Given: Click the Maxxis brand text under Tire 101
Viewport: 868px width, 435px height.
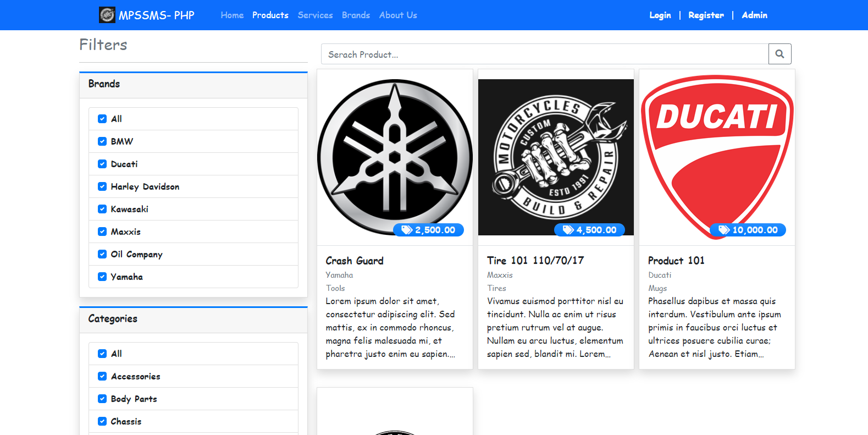Looking at the screenshot, I should coord(500,275).
